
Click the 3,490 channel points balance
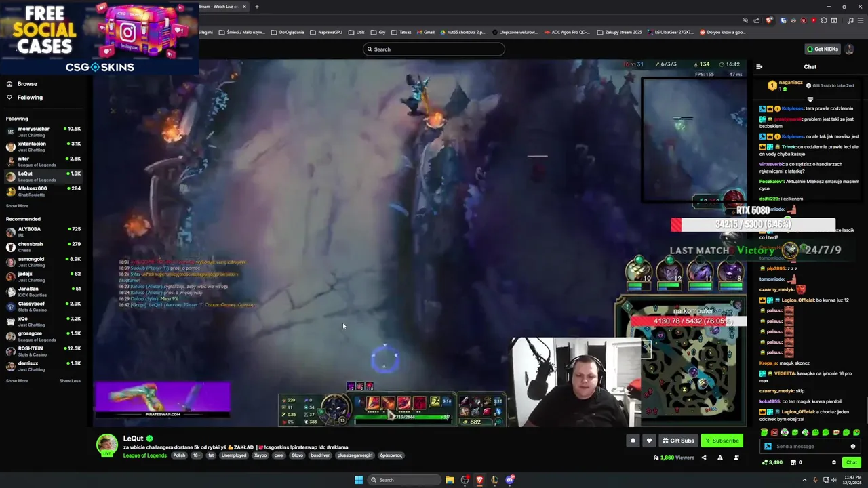772,462
